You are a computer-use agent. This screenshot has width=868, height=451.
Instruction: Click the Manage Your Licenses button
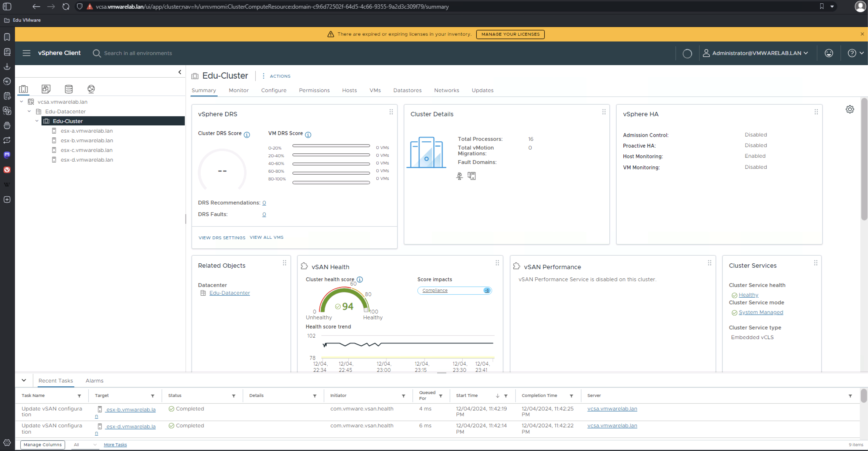(510, 34)
